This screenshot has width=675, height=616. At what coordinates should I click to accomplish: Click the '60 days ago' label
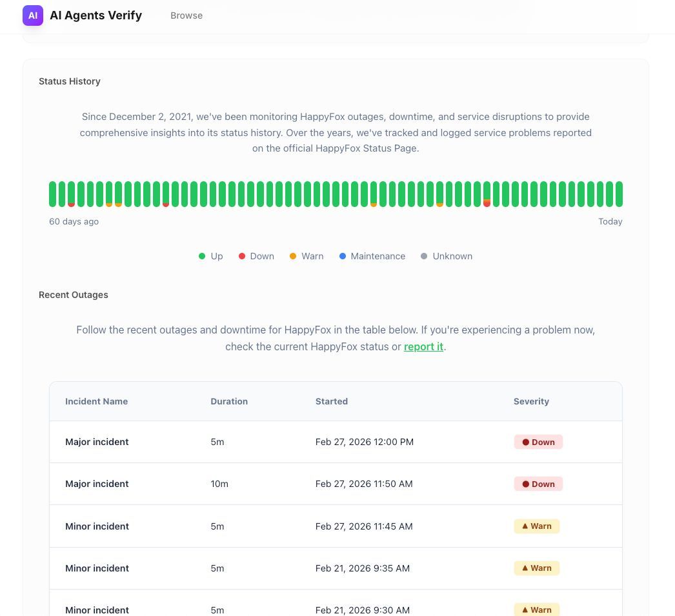[x=74, y=221]
